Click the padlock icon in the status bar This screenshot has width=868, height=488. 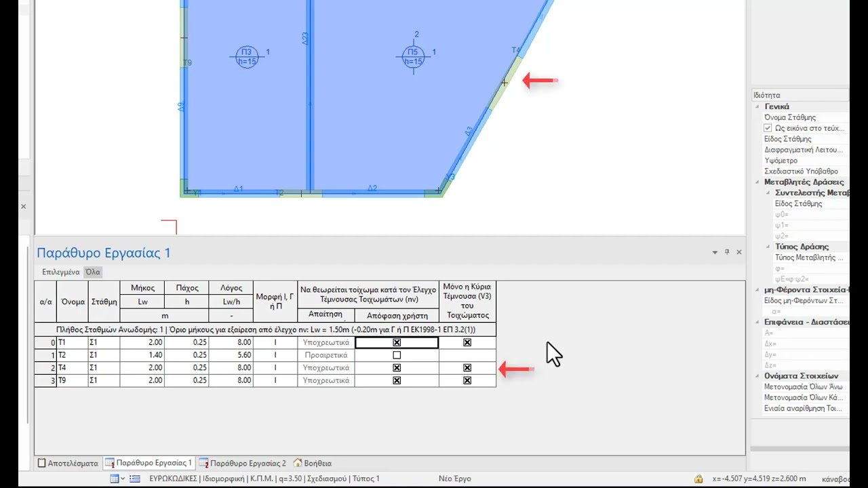point(698,479)
